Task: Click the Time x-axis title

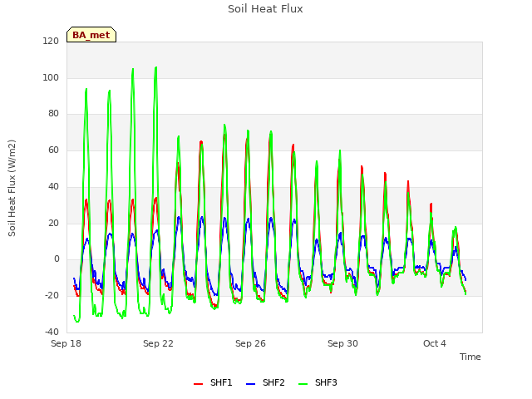Action: (x=470, y=357)
